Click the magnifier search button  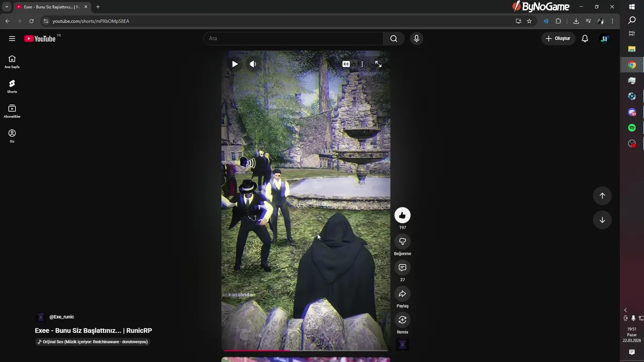coord(393,38)
